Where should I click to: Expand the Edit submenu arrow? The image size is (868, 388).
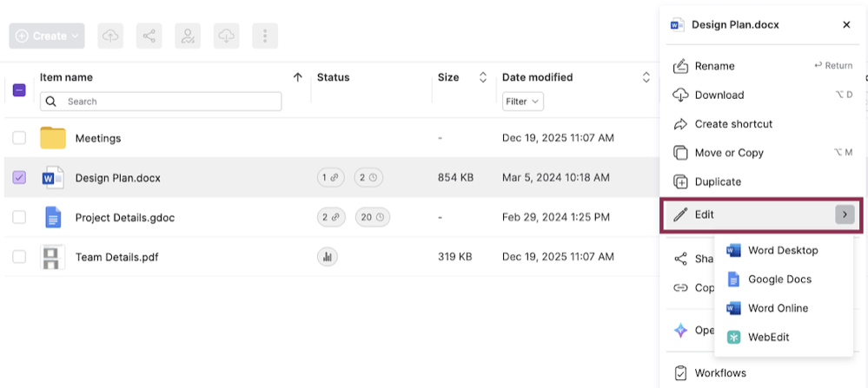tap(845, 214)
